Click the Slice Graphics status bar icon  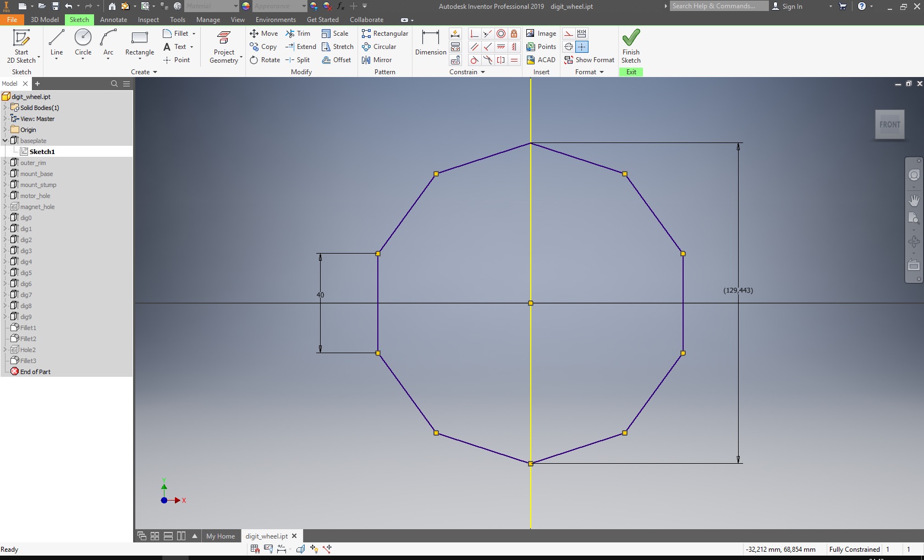point(300,548)
